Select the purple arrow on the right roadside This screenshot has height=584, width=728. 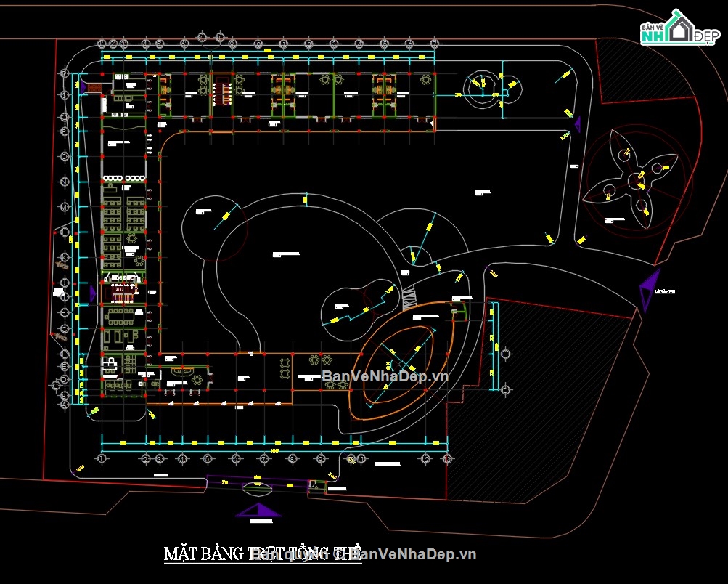click(650, 289)
